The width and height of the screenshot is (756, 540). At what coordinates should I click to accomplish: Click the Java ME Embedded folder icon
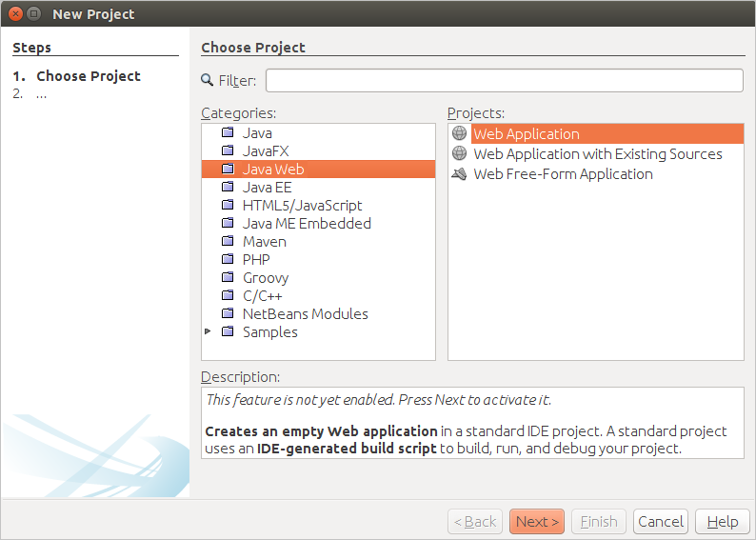tap(228, 223)
